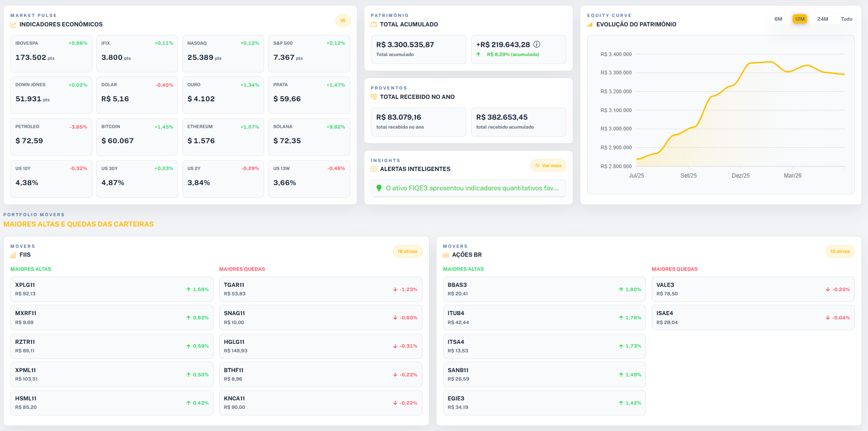Image resolution: width=868 pixels, height=431 pixels.
Task: Click the R$ 382.653,45 accumulated received value
Action: tap(502, 117)
